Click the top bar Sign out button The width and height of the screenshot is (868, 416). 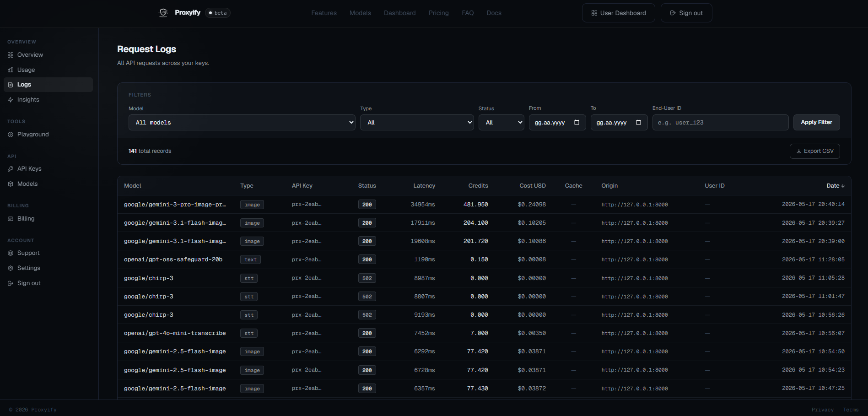click(686, 13)
